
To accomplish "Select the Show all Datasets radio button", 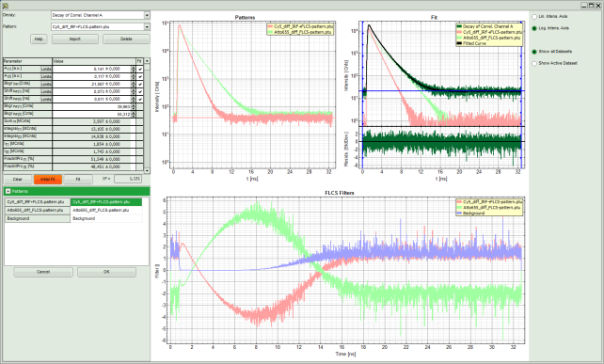I will 534,52.
